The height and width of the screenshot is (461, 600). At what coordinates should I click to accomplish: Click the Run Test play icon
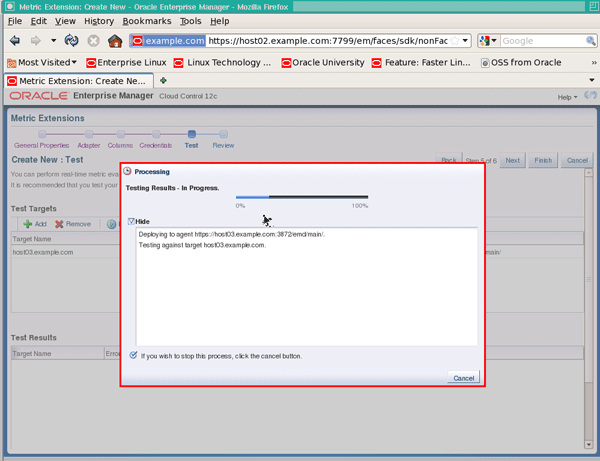[111, 224]
